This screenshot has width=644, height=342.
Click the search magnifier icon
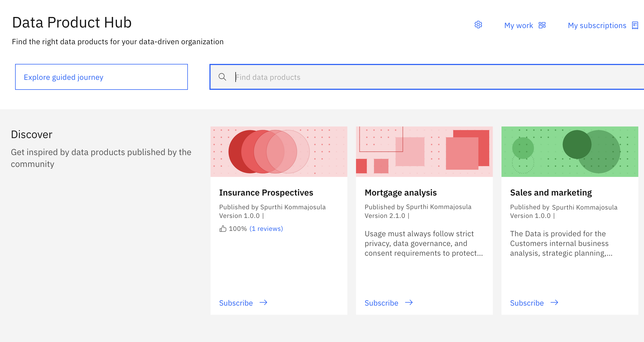(222, 77)
